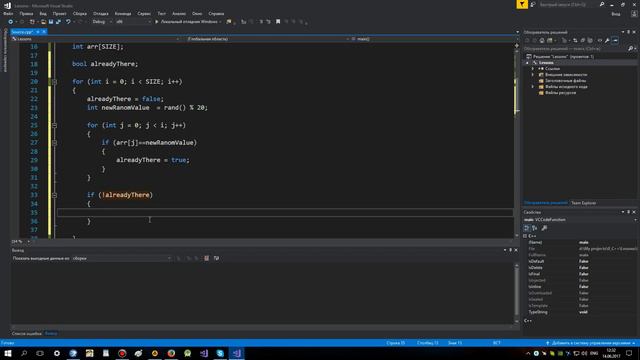Viewport: 640px width, 360px height.
Task: Collapse the C++ category in Properties panel
Action: tap(525, 236)
